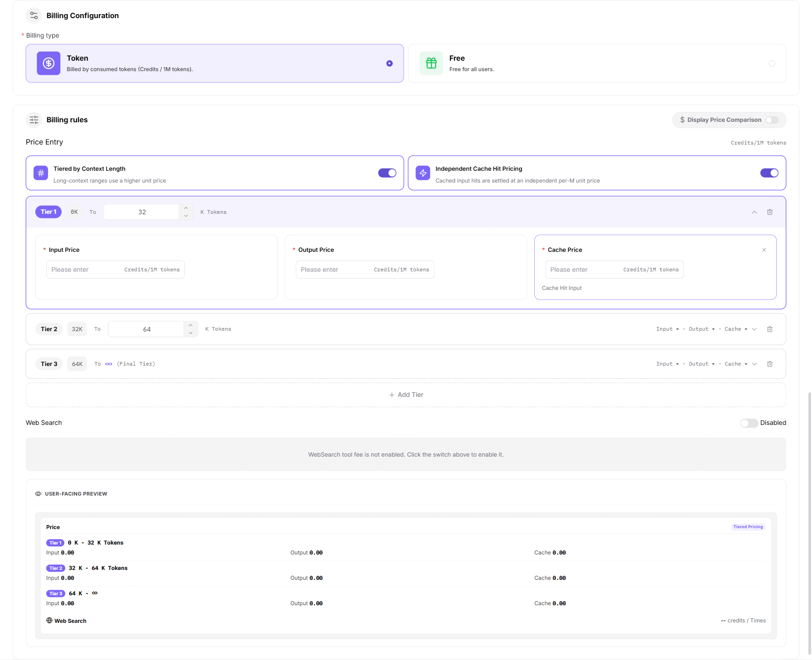Select the Free billing type radio
This screenshot has width=812, height=660.
(772, 63)
